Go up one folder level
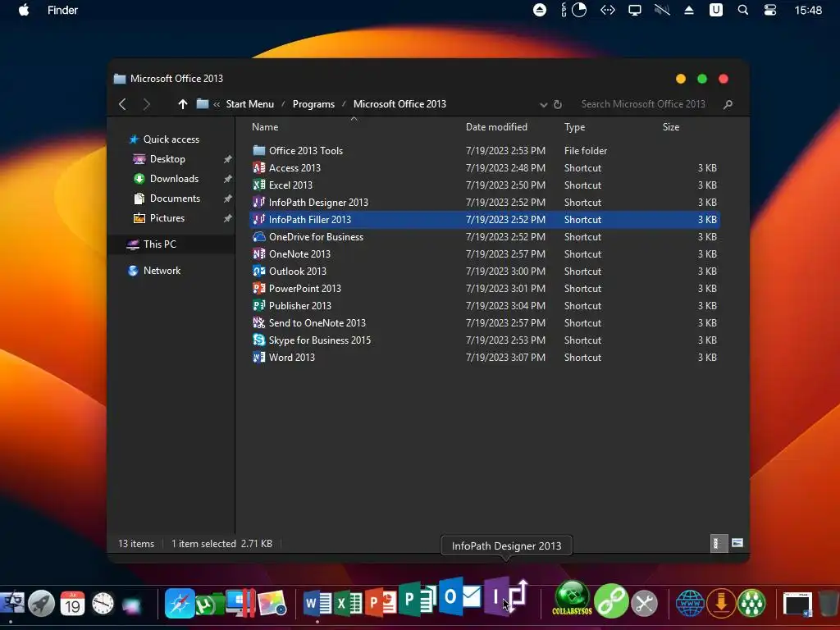Viewport: 840px width, 630px height. (x=183, y=104)
